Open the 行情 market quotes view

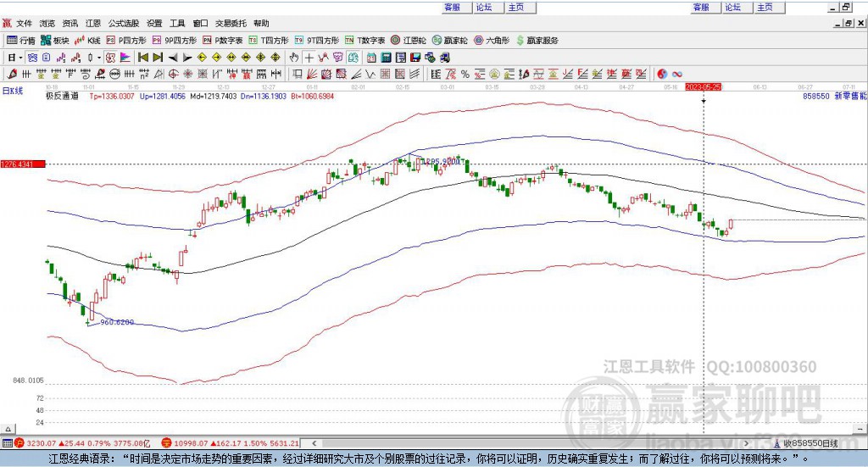[21, 41]
